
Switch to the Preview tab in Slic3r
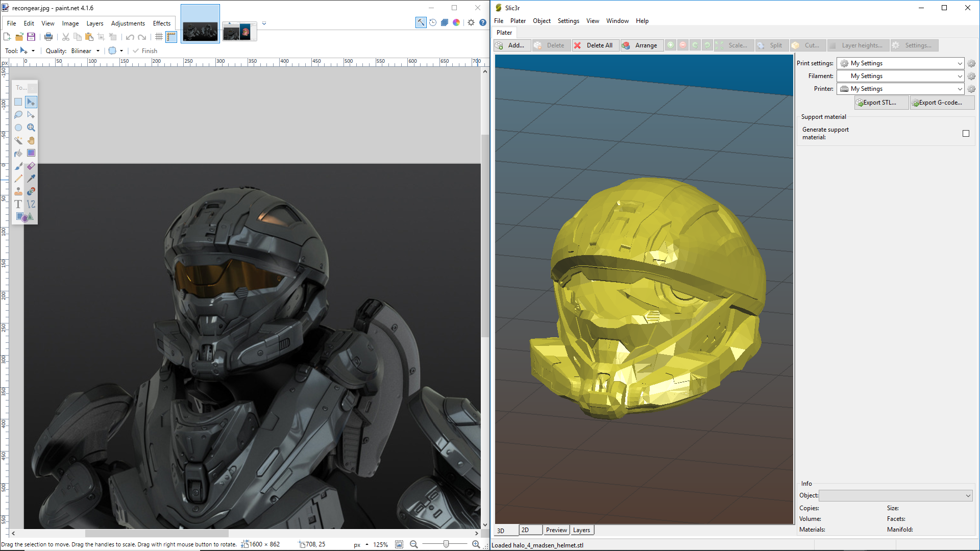556,530
